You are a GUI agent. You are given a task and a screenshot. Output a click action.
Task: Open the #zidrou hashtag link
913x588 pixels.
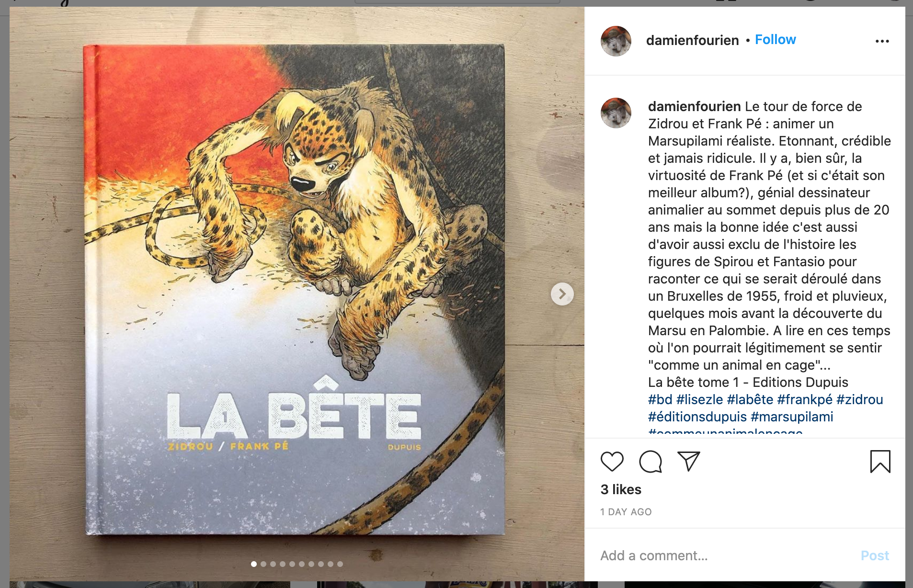pos(859,399)
